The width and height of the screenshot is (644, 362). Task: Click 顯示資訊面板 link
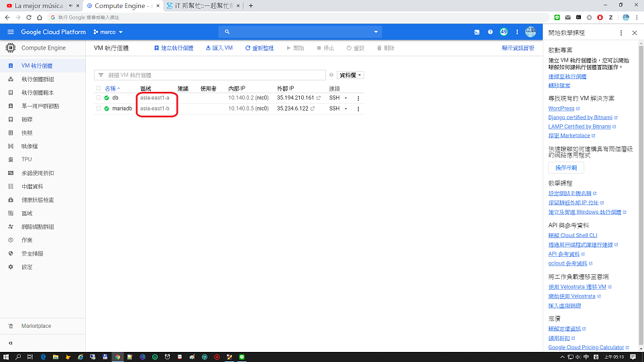518,48
